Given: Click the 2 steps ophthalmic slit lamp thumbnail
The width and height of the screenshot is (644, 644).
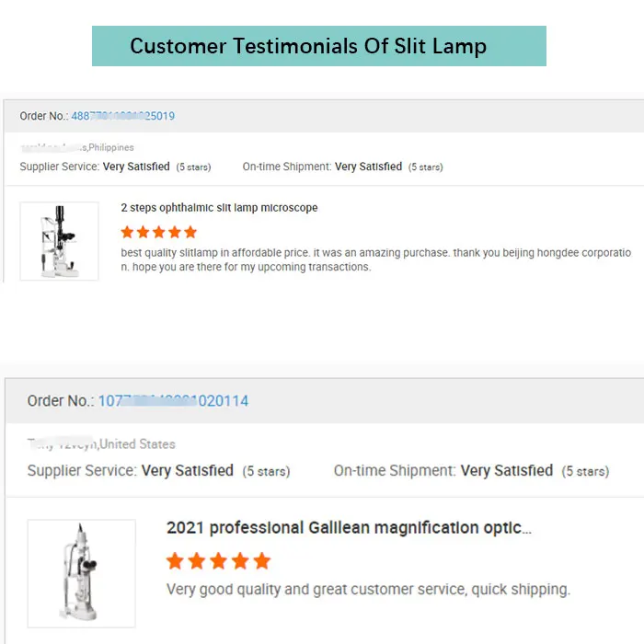Looking at the screenshot, I should (59, 241).
